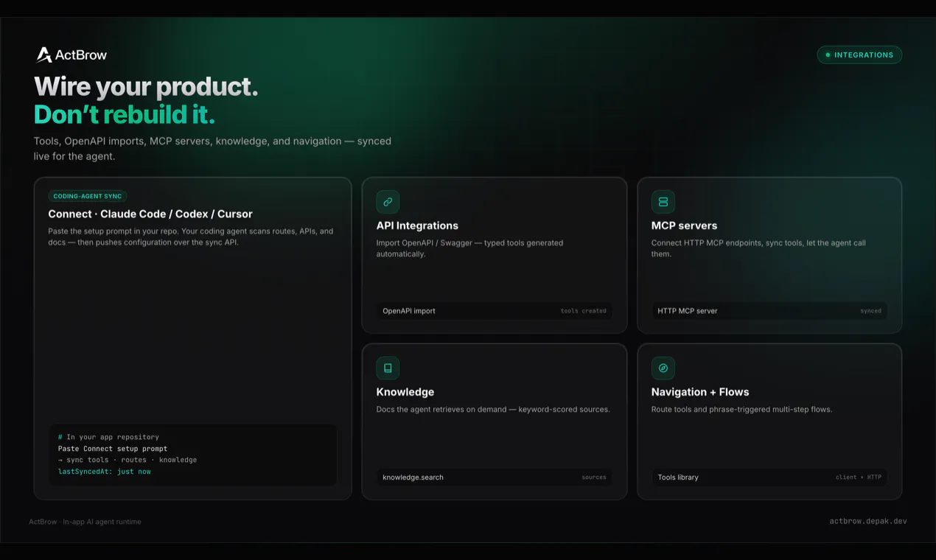936x560 pixels.
Task: Click the "Import OpenAPI / Swagger" description
Action: [469, 248]
